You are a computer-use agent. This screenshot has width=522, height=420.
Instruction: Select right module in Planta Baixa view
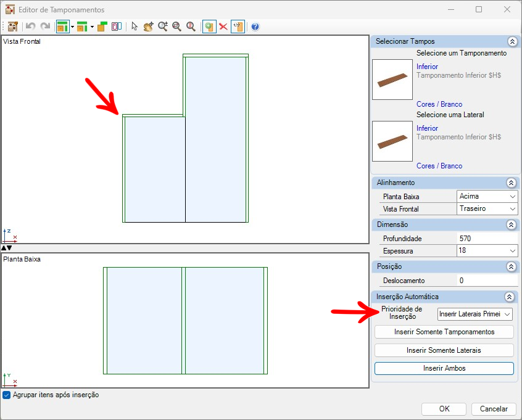[225, 321]
